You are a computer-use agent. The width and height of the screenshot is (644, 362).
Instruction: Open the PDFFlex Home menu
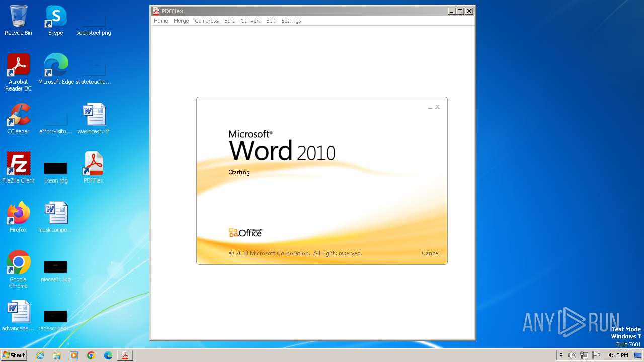point(161,21)
